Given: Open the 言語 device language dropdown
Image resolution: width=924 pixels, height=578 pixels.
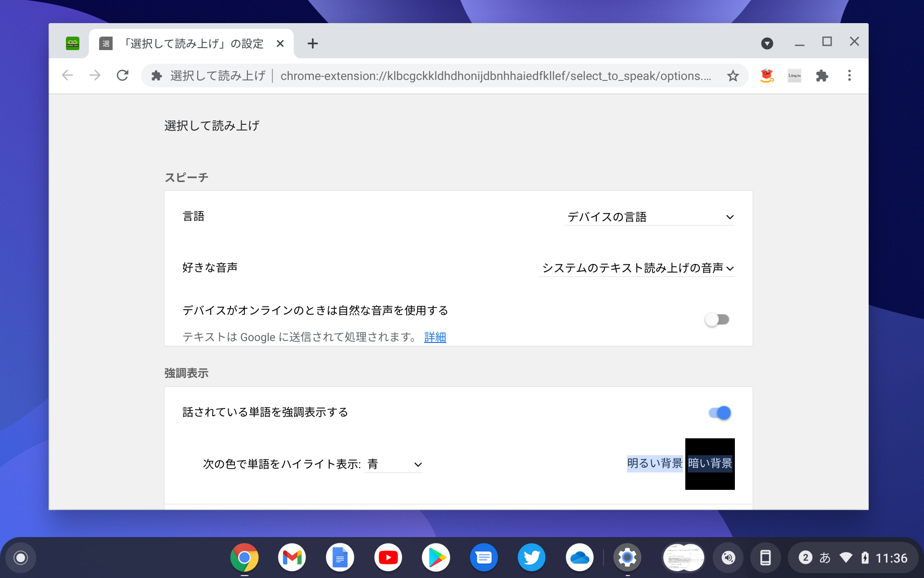Looking at the screenshot, I should click(649, 217).
